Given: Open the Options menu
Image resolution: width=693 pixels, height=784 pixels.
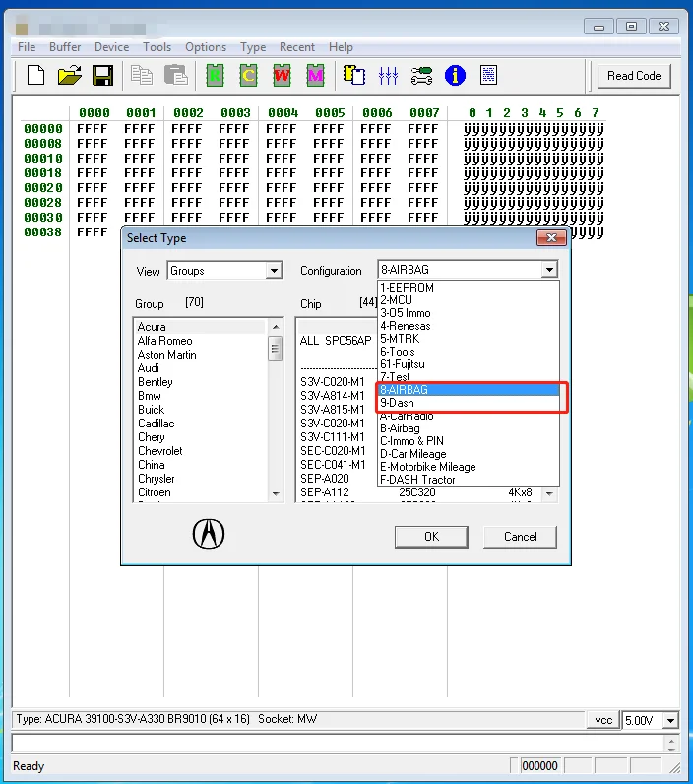Looking at the screenshot, I should [x=206, y=47].
